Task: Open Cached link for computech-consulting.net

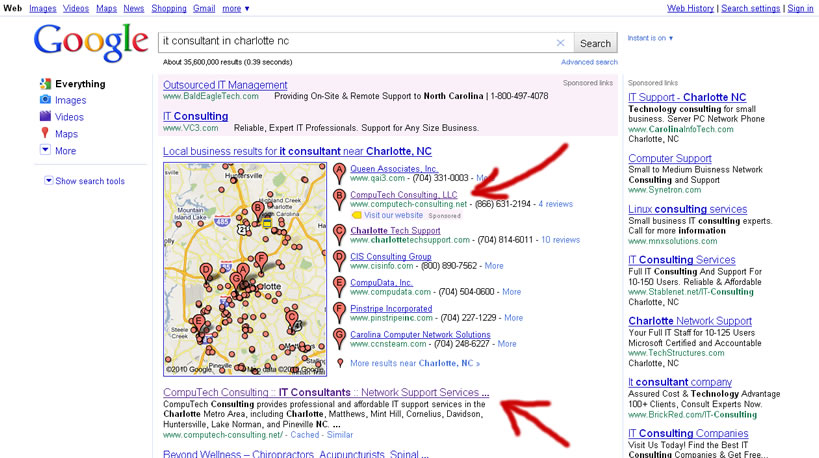Action: tap(305, 434)
